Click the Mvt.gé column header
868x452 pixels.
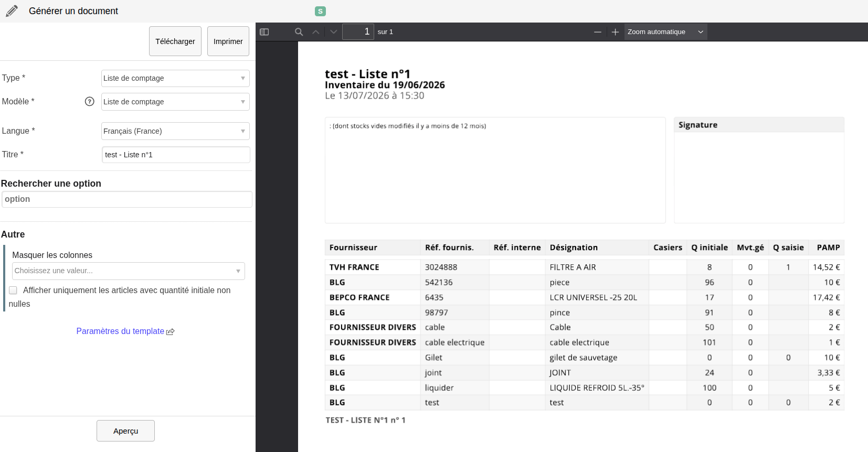pyautogui.click(x=750, y=247)
